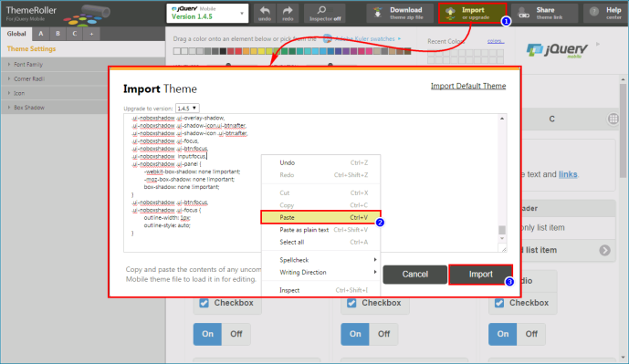Image resolution: width=629 pixels, height=364 pixels.
Task: Add a new swatch with the plus tab
Action: [x=91, y=34]
